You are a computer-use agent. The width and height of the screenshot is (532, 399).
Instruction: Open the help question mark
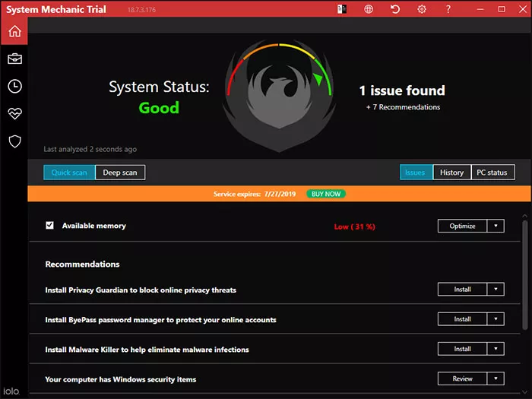tap(448, 9)
